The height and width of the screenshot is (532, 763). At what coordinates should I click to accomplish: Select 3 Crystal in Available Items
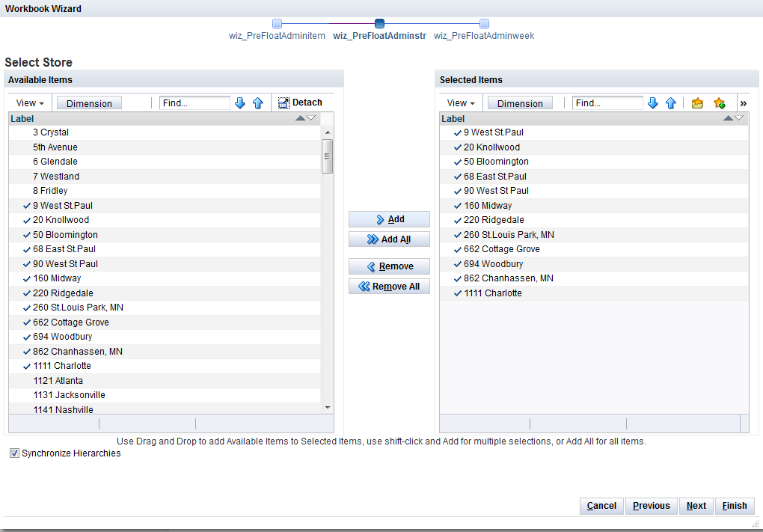point(165,132)
